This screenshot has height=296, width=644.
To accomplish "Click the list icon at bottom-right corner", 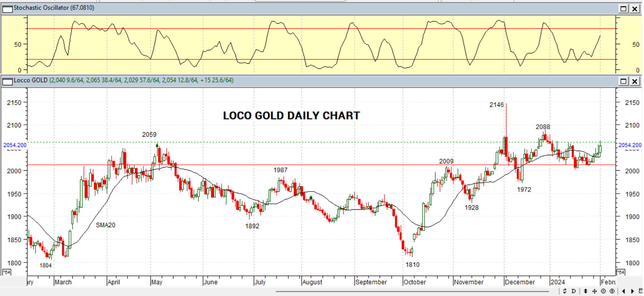I will 641,291.
